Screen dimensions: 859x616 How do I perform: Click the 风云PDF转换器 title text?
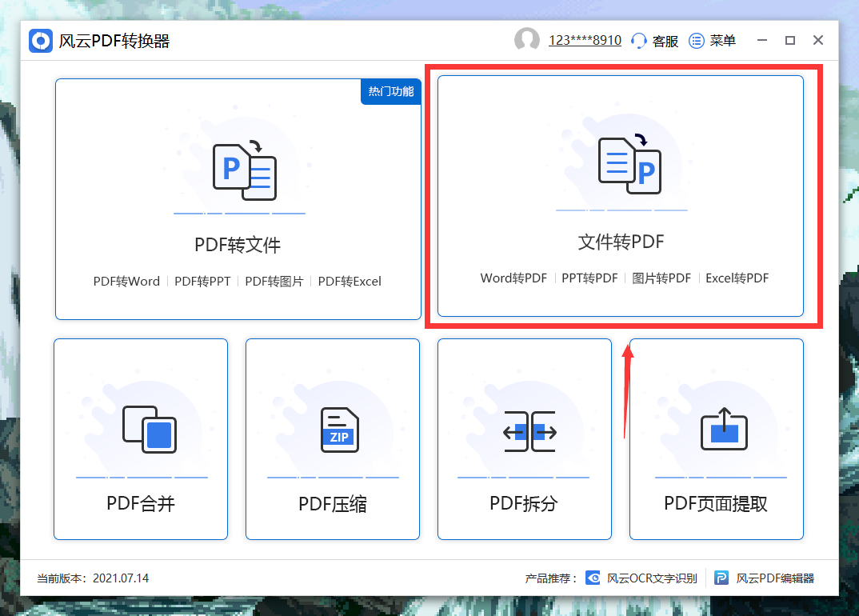tap(114, 41)
